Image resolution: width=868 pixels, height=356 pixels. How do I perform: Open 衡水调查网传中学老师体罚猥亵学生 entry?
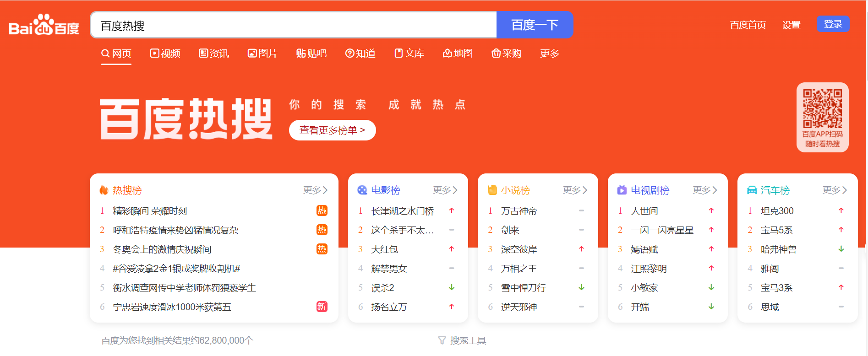click(184, 288)
